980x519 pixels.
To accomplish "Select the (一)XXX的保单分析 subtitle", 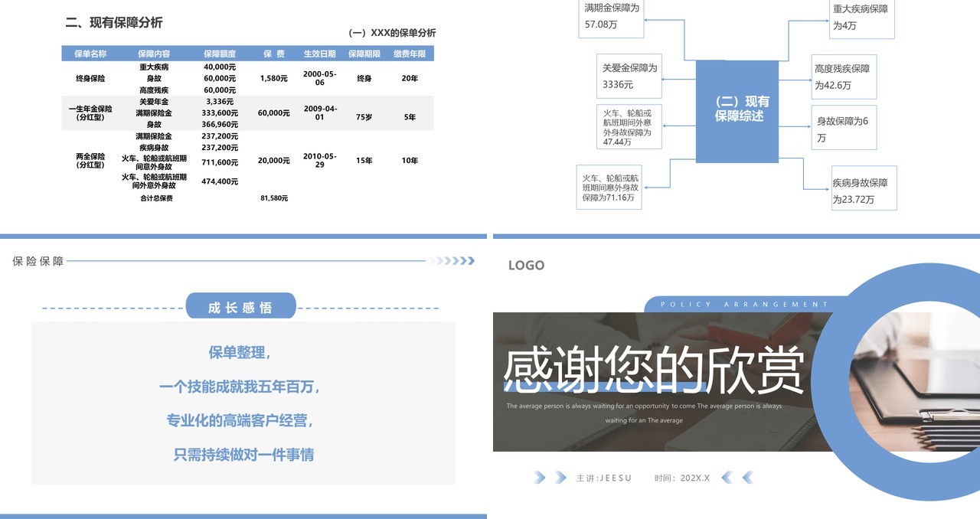I will coord(392,33).
